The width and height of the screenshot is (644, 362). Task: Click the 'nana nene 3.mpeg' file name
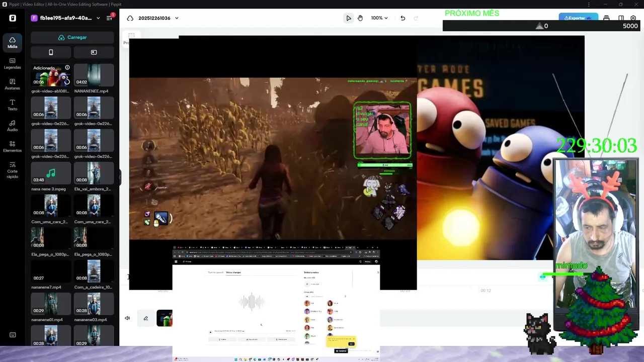click(x=49, y=189)
